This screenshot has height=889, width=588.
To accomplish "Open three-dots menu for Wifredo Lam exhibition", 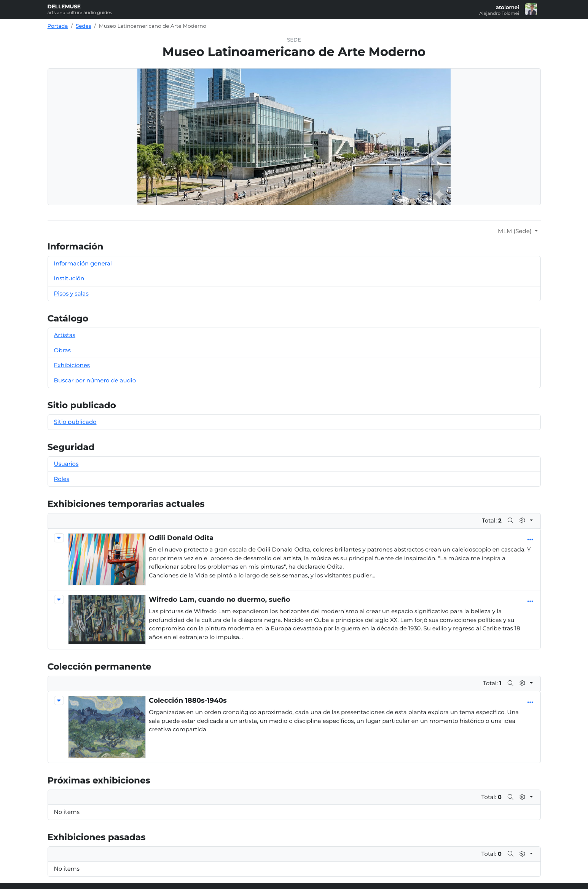I will 530,601.
